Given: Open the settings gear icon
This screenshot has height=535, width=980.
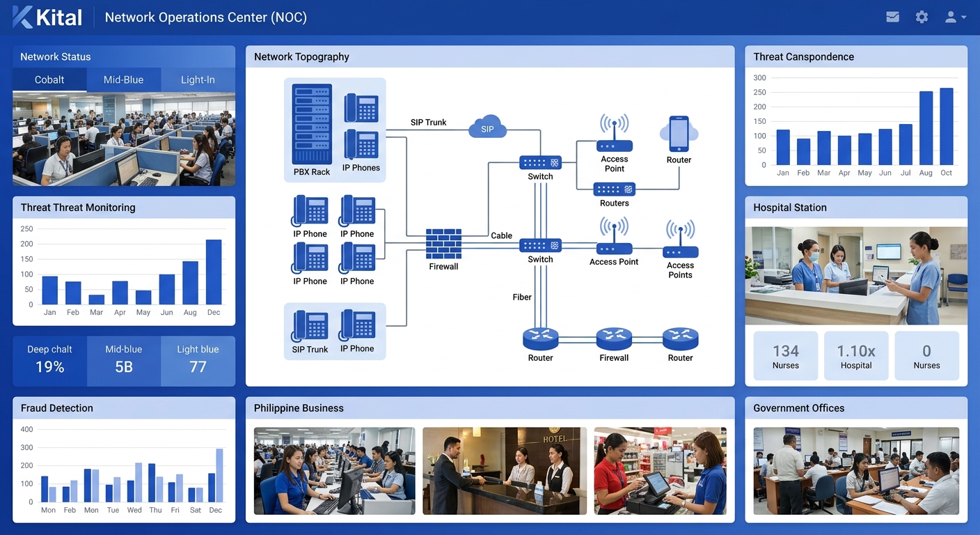Looking at the screenshot, I should click(x=922, y=17).
